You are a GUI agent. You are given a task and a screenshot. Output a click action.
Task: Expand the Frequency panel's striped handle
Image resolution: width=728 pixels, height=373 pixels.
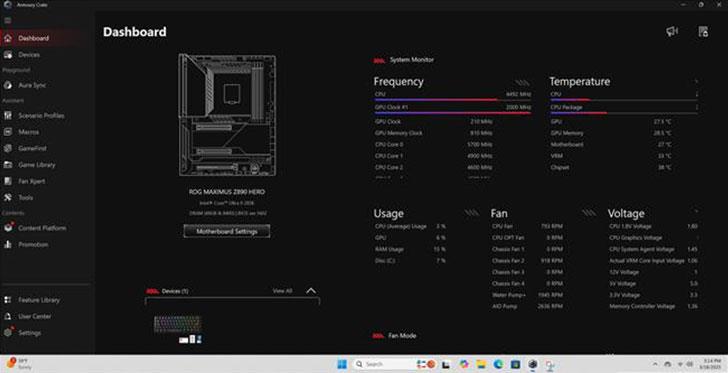tap(523, 83)
